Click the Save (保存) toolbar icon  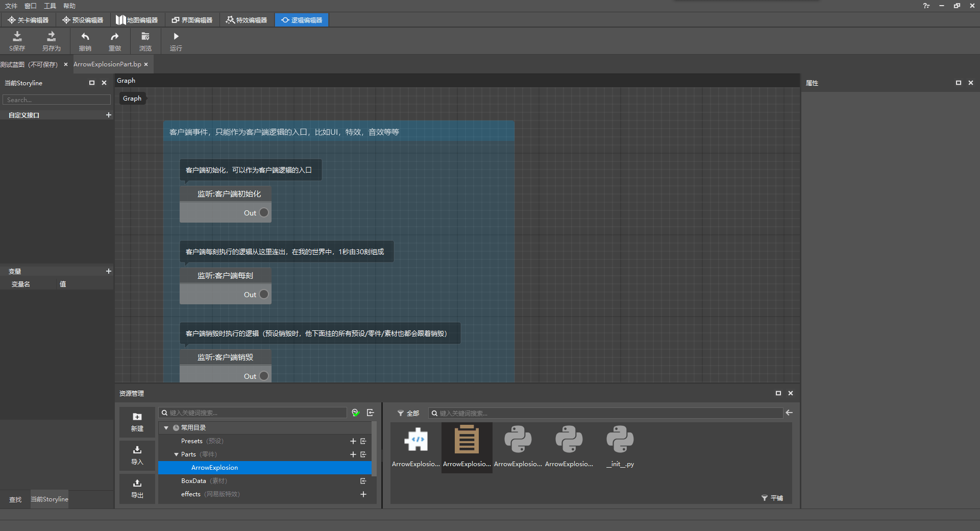coord(17,41)
